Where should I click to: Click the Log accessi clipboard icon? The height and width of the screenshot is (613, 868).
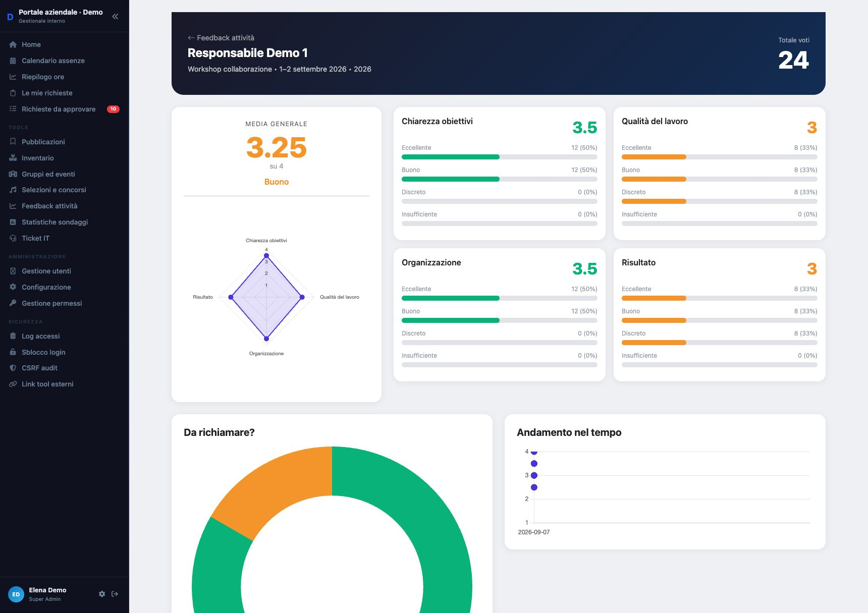[13, 336]
